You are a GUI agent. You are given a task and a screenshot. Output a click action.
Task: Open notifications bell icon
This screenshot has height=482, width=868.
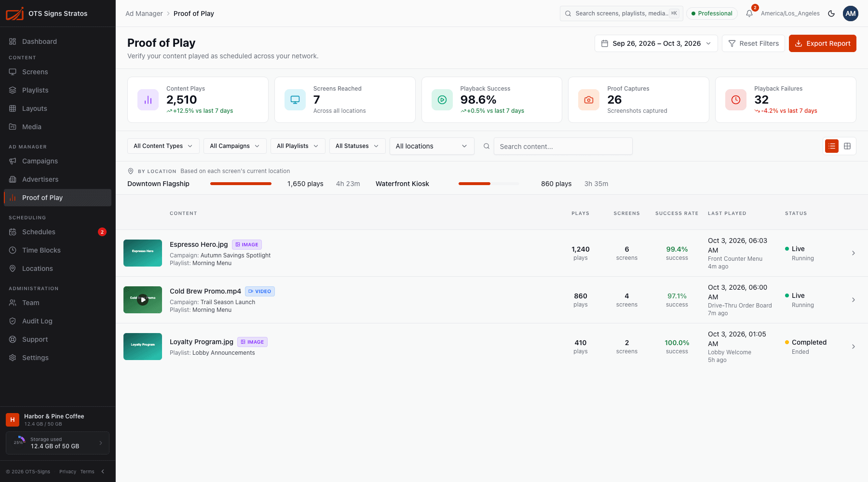pyautogui.click(x=749, y=13)
